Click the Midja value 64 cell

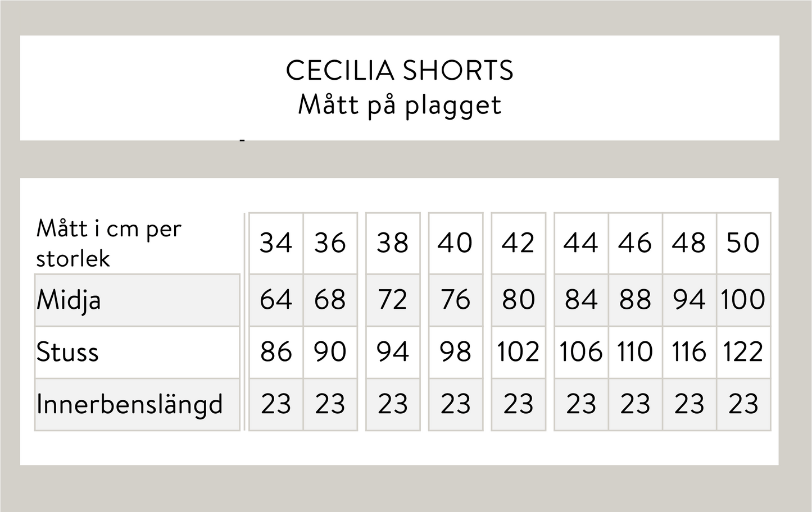(276, 300)
